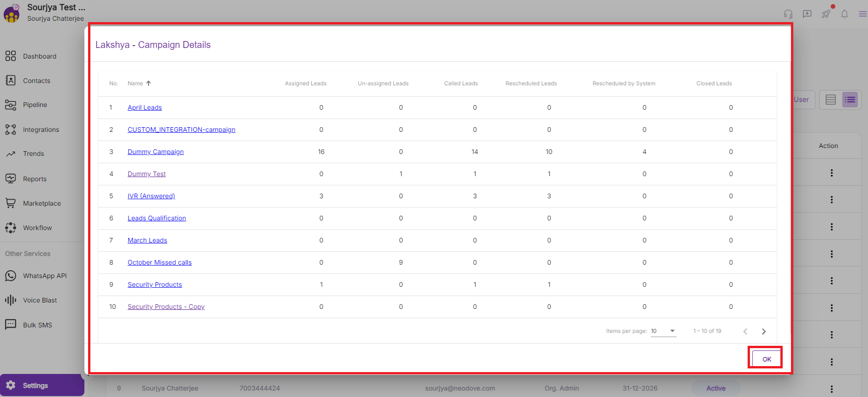Click the rocket updates icon

(826, 14)
